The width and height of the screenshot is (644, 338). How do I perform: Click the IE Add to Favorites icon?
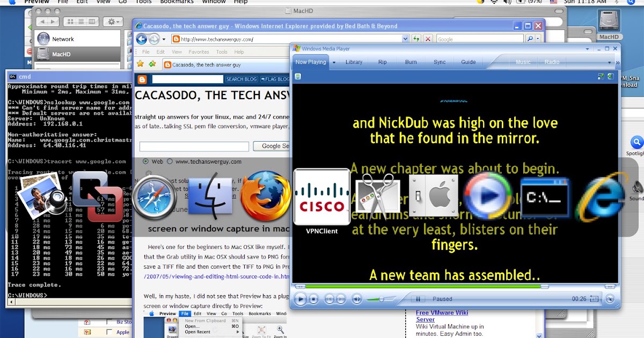pyautogui.click(x=152, y=64)
